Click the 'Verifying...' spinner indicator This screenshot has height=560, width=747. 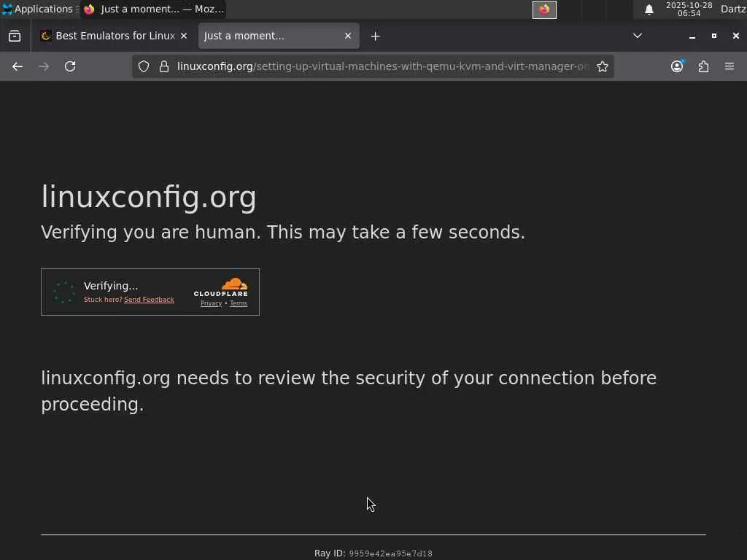pyautogui.click(x=63, y=292)
